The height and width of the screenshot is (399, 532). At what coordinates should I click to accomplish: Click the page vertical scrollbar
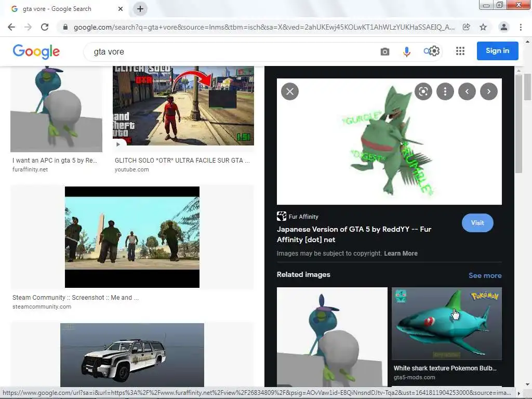[x=527, y=87]
